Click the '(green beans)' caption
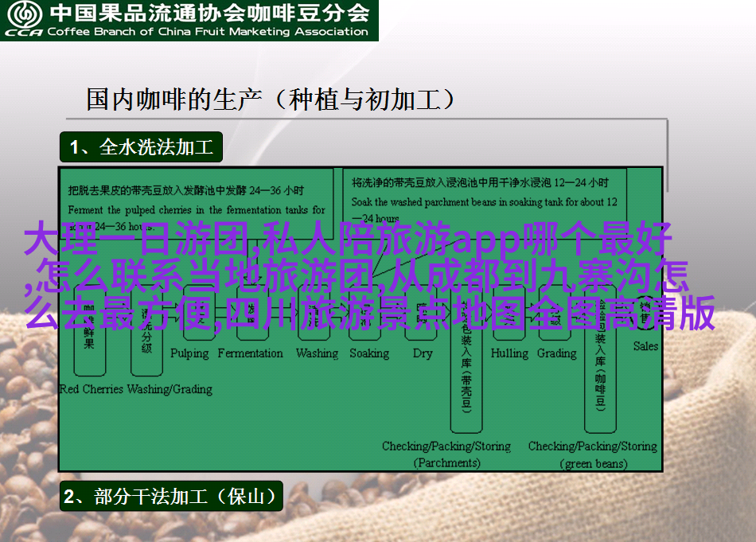This screenshot has height=542, width=756. [x=594, y=464]
